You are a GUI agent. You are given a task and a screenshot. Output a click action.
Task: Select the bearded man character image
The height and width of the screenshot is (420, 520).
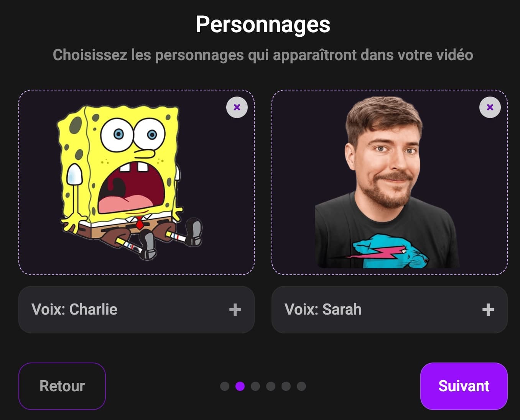[x=387, y=182]
